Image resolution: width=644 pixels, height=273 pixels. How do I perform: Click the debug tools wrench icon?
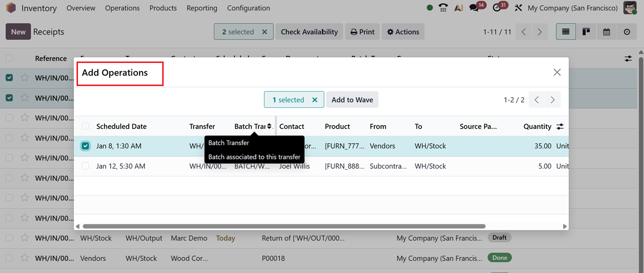point(518,8)
